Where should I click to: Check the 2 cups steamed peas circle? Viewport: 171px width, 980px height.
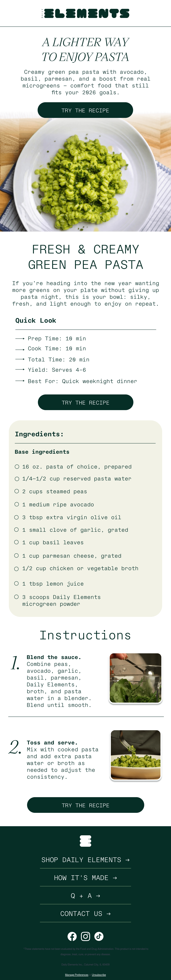coord(17,491)
